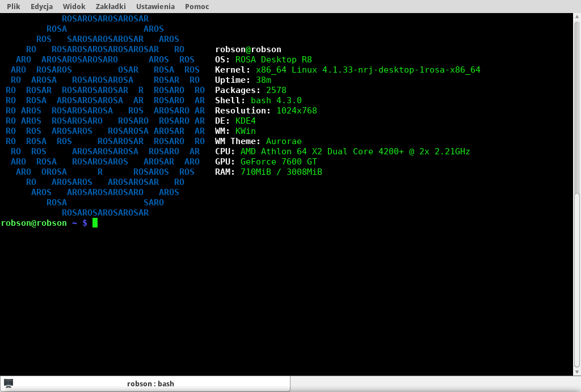Open the Zakładki menu
The image size is (581, 392).
[x=111, y=6]
